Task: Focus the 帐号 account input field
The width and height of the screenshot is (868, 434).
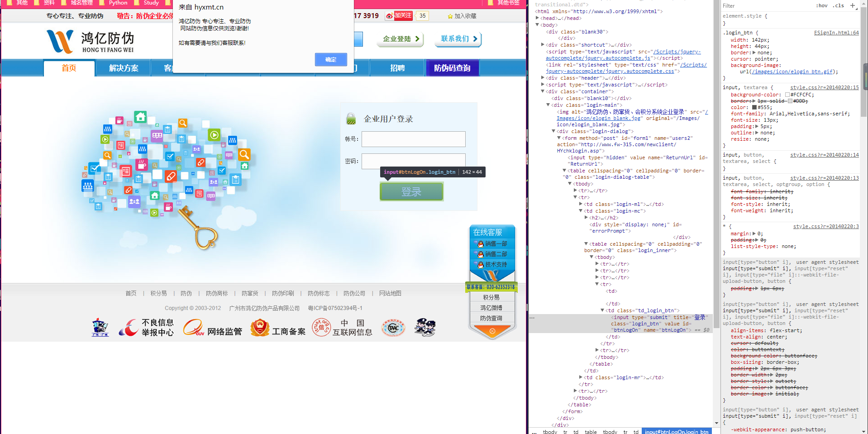Action: 413,139
